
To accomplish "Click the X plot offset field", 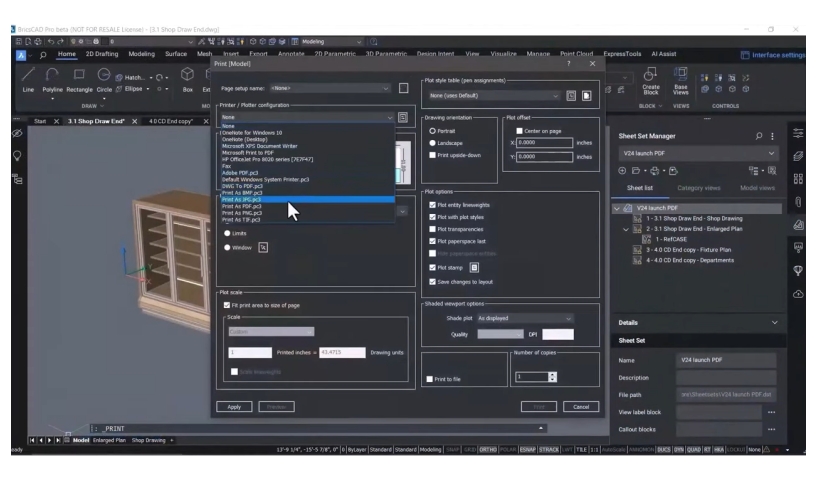I will point(542,142).
